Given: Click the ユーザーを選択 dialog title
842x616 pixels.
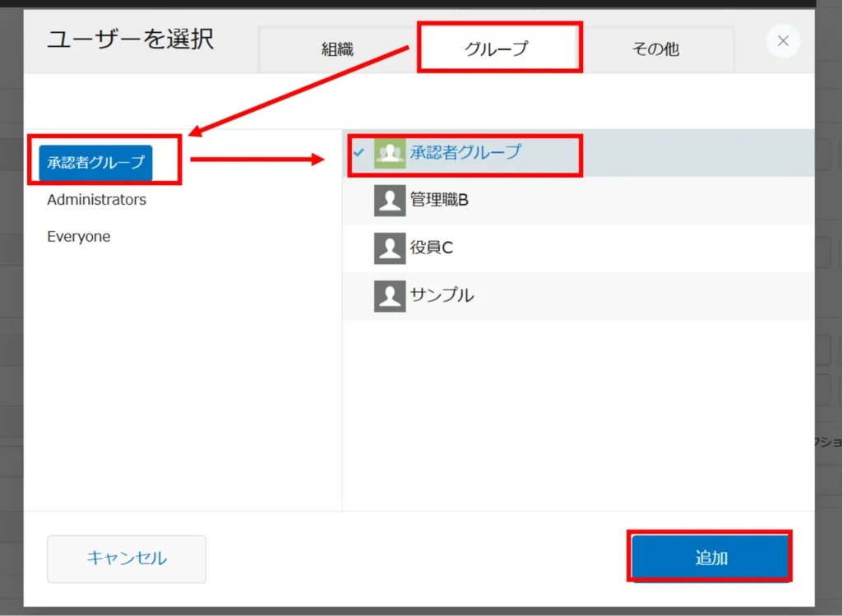Looking at the screenshot, I should (x=130, y=39).
